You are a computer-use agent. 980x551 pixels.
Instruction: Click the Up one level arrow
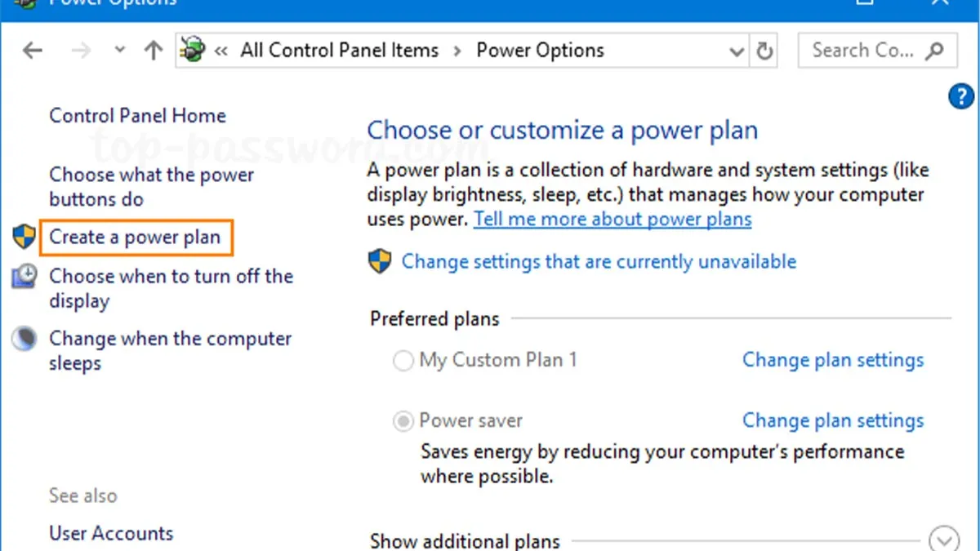tap(153, 51)
